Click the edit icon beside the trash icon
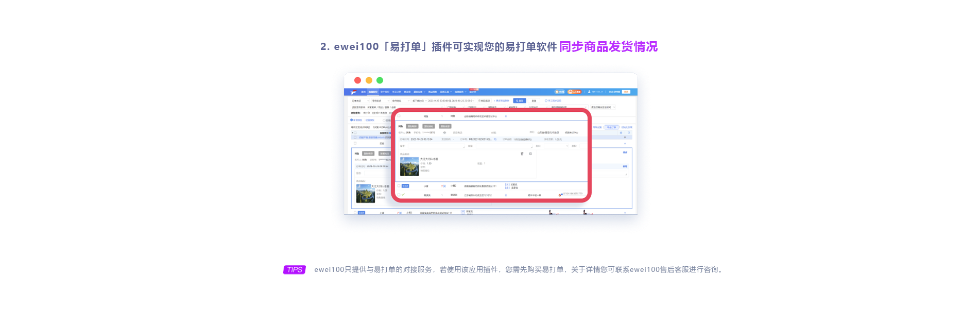This screenshot has width=980, height=309. [530, 153]
